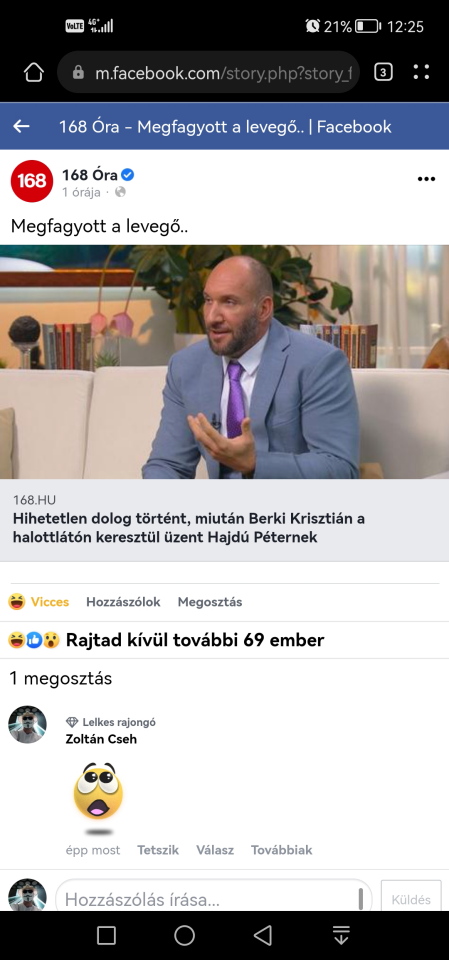449x960 pixels.
Task: Open the three-dot post options menu
Action: click(426, 179)
